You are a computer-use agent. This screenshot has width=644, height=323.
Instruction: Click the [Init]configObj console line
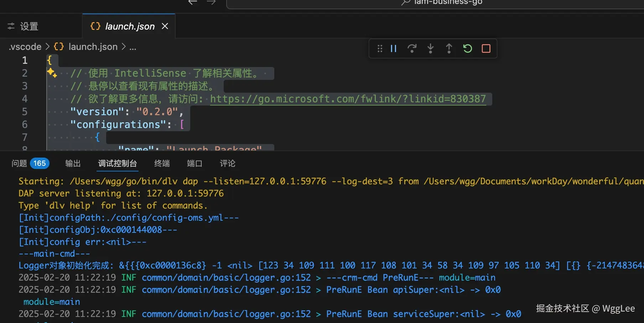(x=98, y=230)
